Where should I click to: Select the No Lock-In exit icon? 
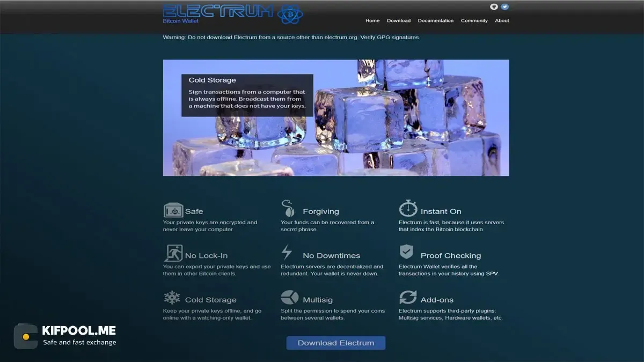[x=173, y=253]
